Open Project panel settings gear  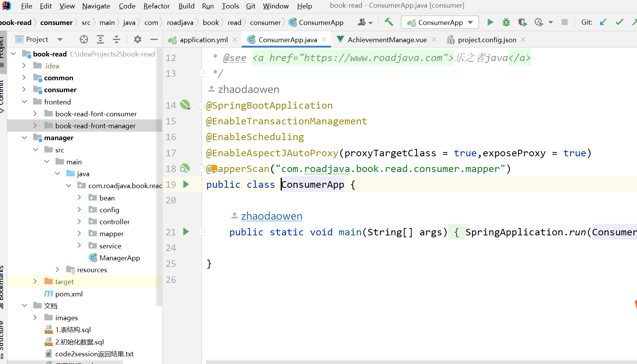(x=137, y=40)
